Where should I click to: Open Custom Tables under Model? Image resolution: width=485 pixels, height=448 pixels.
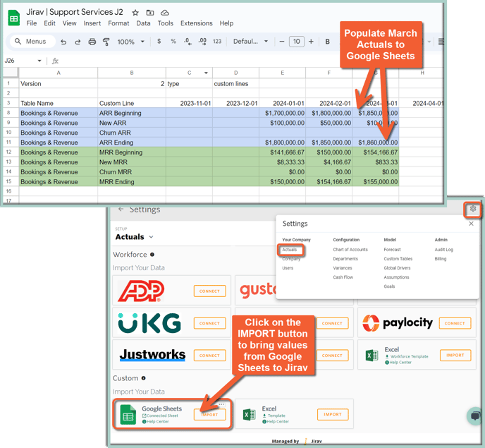(x=398, y=259)
